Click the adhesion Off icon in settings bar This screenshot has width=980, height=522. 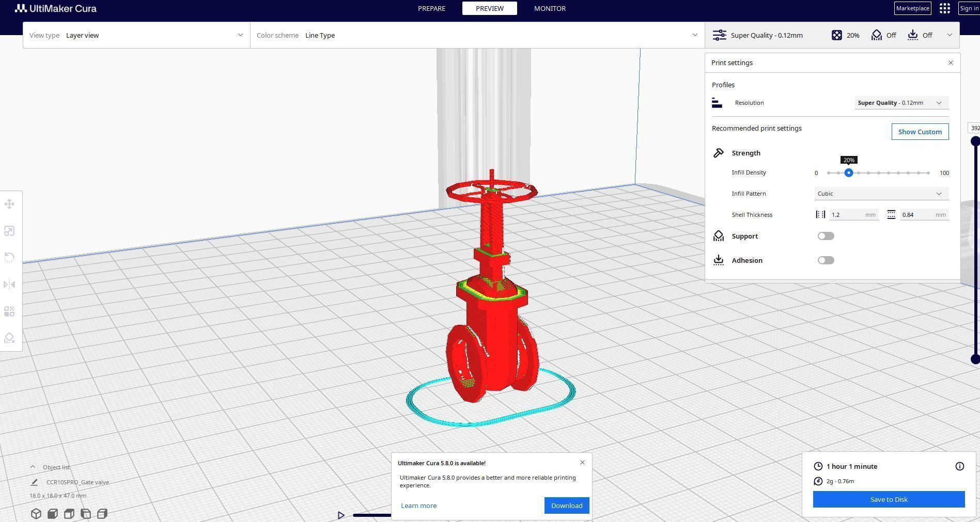913,35
